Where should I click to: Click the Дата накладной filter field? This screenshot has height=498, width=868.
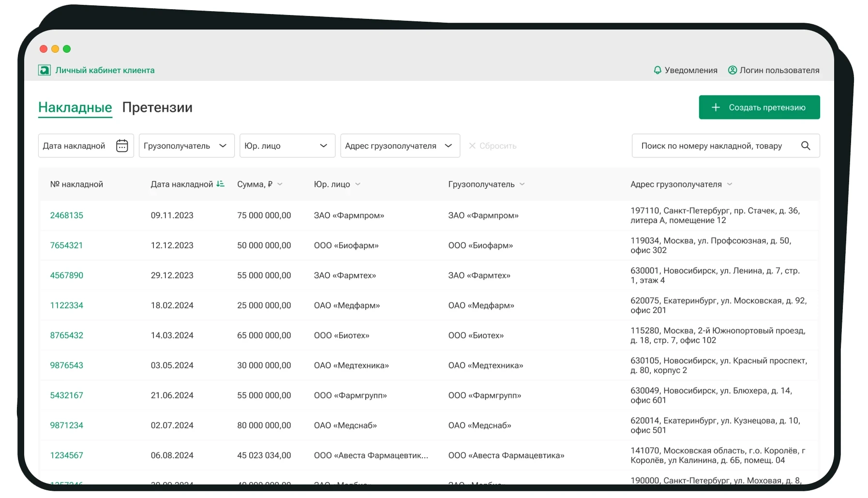coord(86,146)
